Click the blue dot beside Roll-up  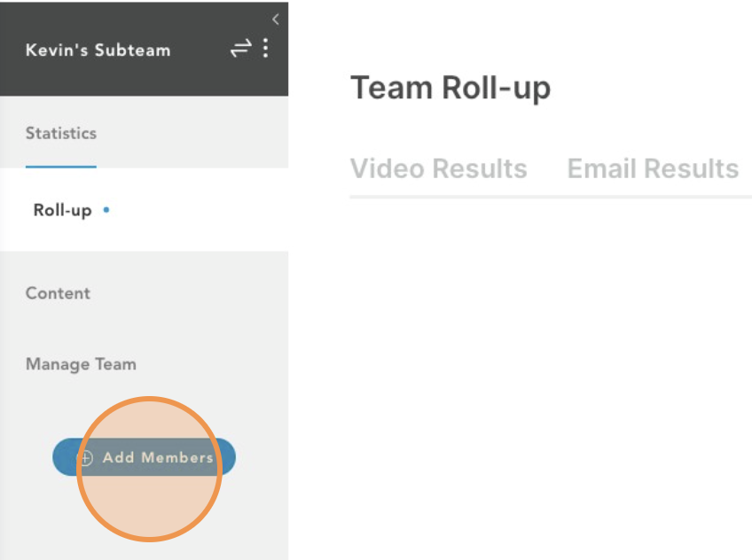tap(106, 210)
